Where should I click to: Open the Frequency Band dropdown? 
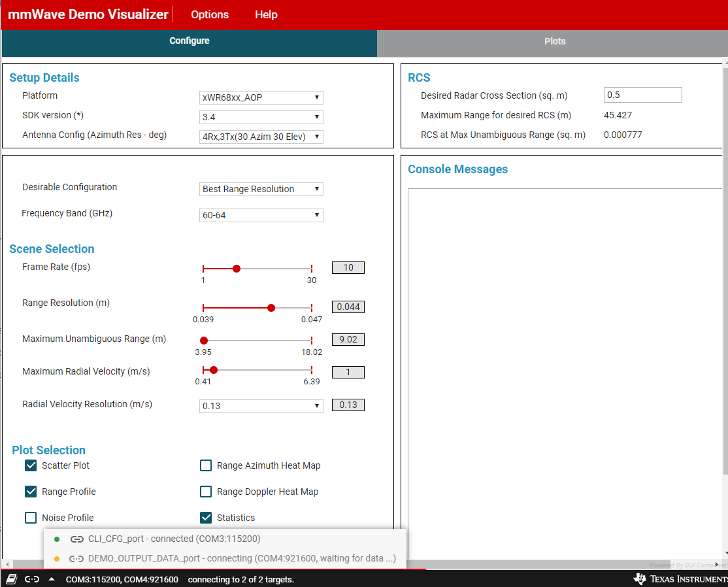point(261,215)
